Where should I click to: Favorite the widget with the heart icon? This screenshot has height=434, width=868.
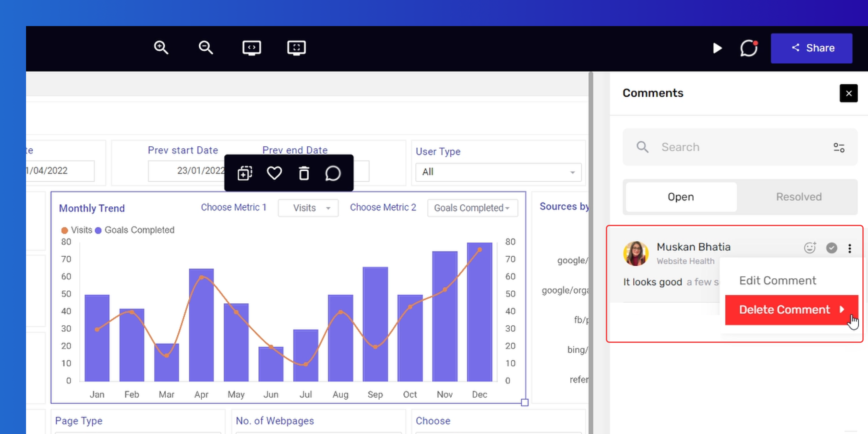274,173
